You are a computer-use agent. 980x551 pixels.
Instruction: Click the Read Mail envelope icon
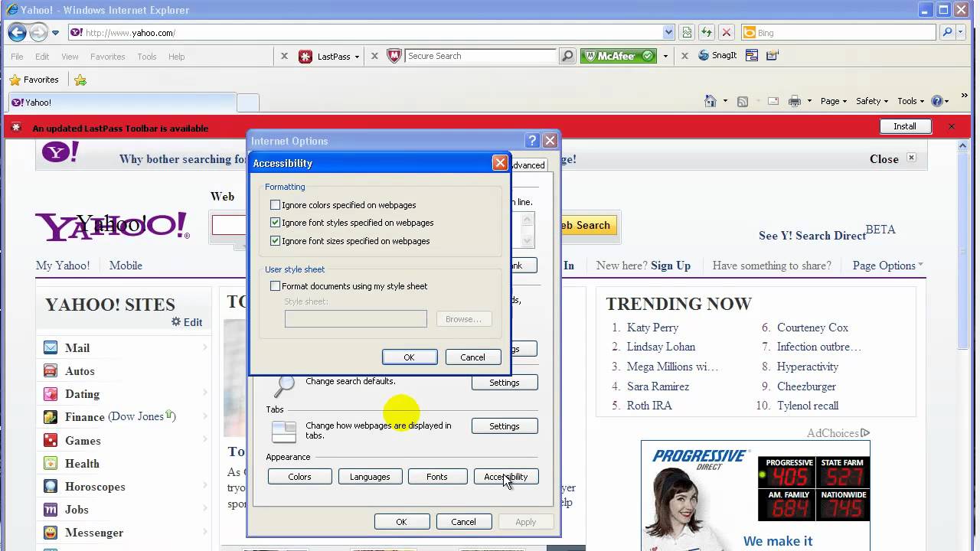(x=773, y=101)
